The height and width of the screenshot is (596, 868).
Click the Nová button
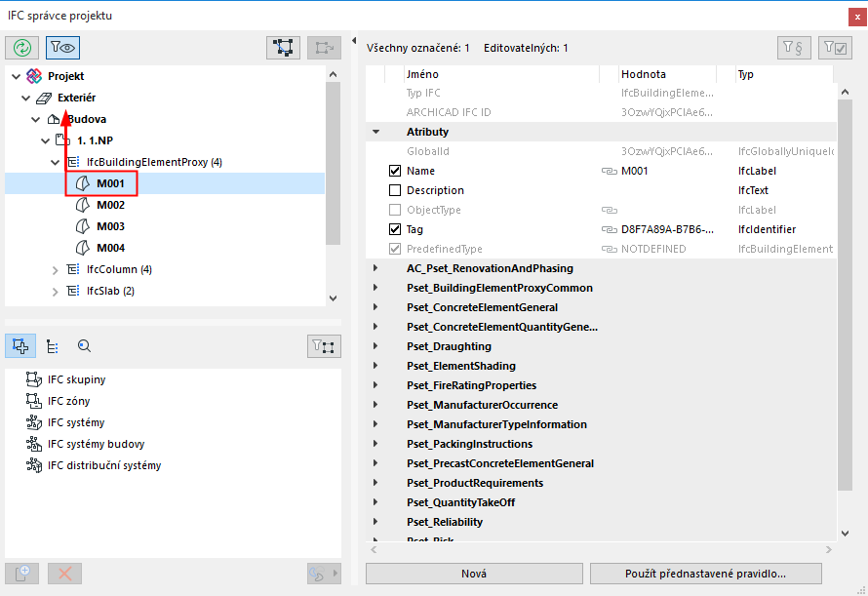474,574
